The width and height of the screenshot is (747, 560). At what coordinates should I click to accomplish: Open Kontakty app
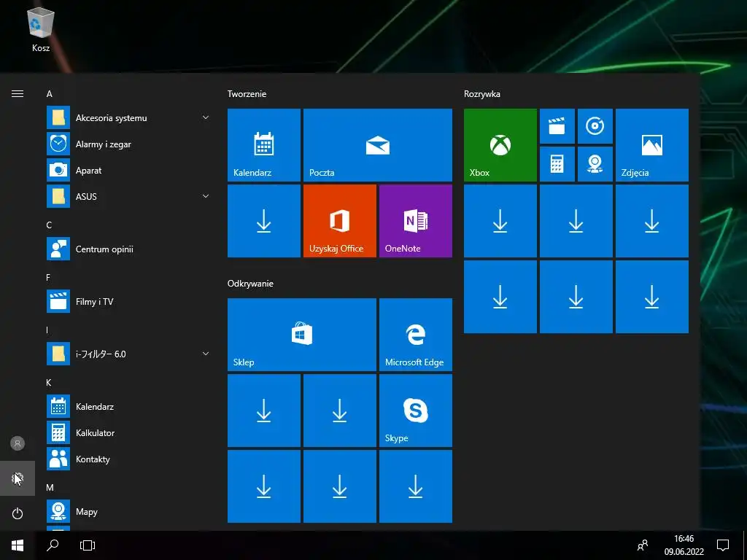coord(128,459)
